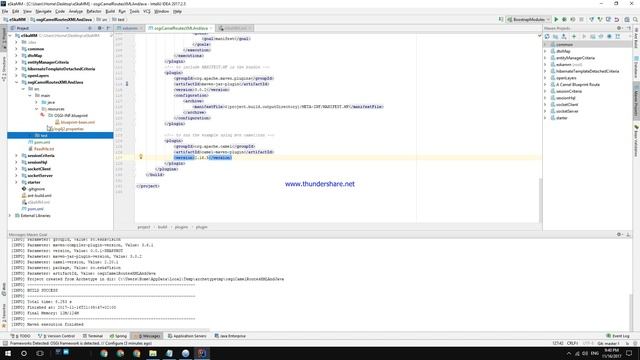Open Maven Projects panel gear settings

pos(619,28)
